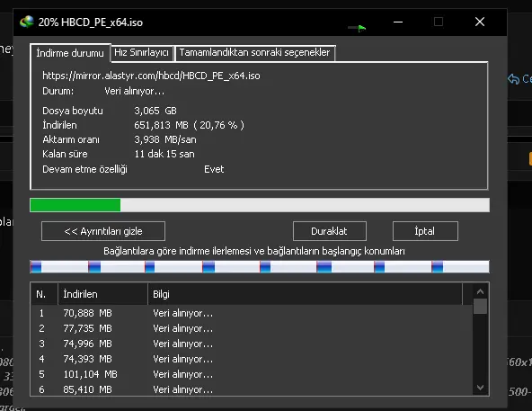This screenshot has height=411, width=532.
Task: Click the Evet resume capability value
Action: point(214,169)
